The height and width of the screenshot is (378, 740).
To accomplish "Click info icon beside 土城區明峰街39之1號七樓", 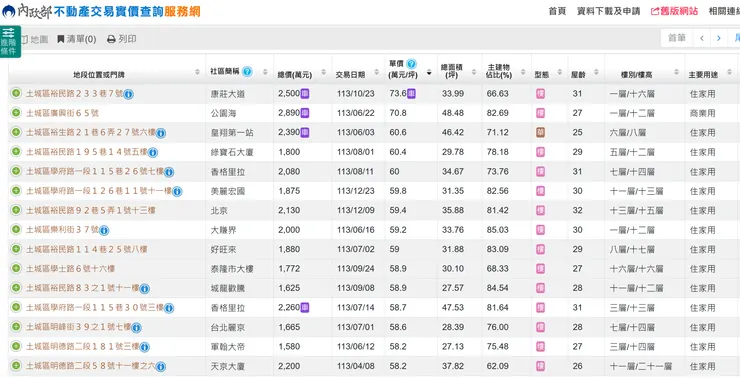I will [136, 328].
